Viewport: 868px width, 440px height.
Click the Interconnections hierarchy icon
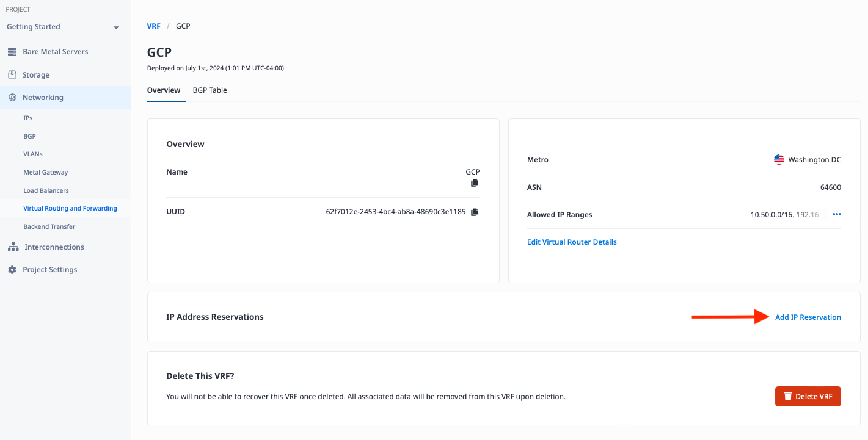point(13,247)
